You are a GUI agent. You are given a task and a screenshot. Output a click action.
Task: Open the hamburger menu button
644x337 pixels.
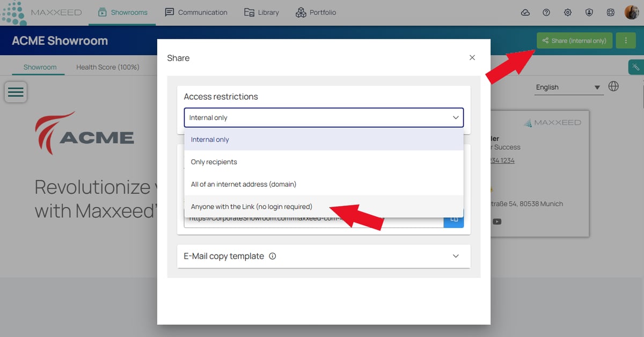(x=16, y=92)
